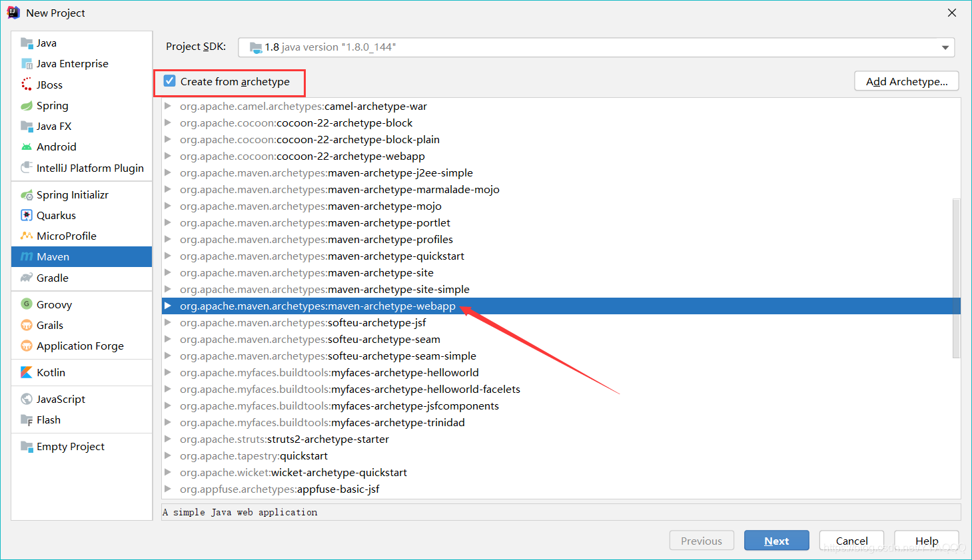Select maven-archetype-j2ee-simple row
Image resolution: width=972 pixels, height=560 pixels.
[x=561, y=172]
